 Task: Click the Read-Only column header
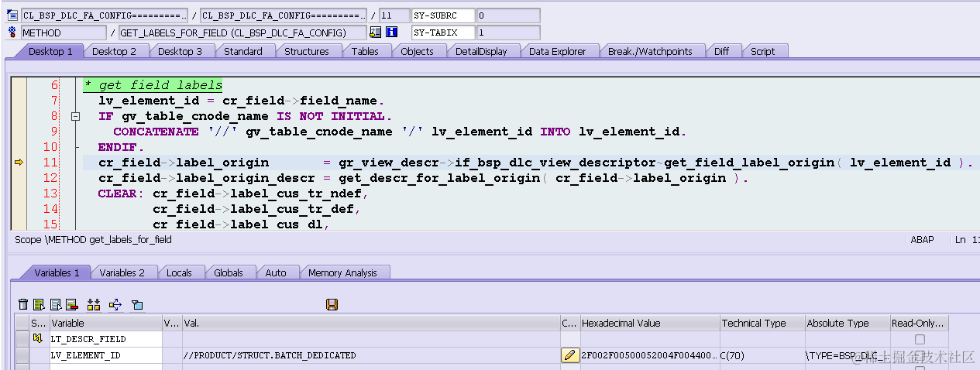[x=919, y=323]
